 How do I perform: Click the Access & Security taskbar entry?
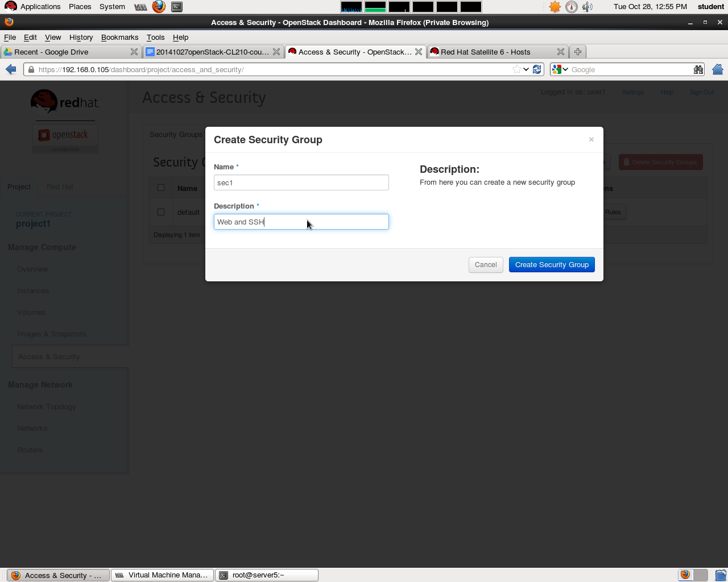(58, 575)
